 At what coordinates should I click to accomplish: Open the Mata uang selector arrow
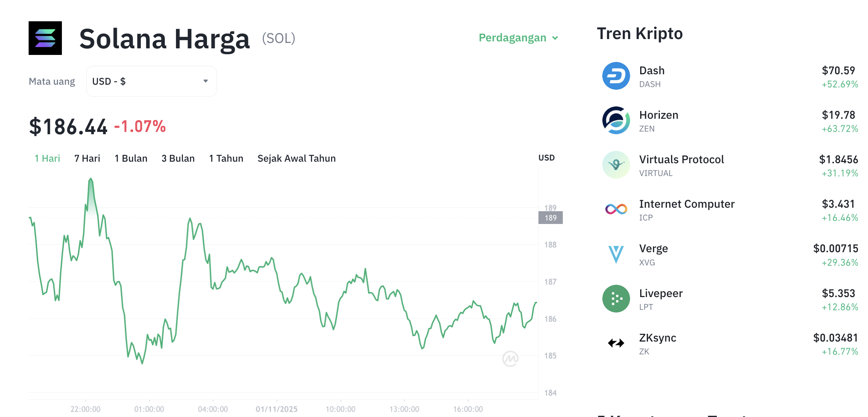(206, 81)
